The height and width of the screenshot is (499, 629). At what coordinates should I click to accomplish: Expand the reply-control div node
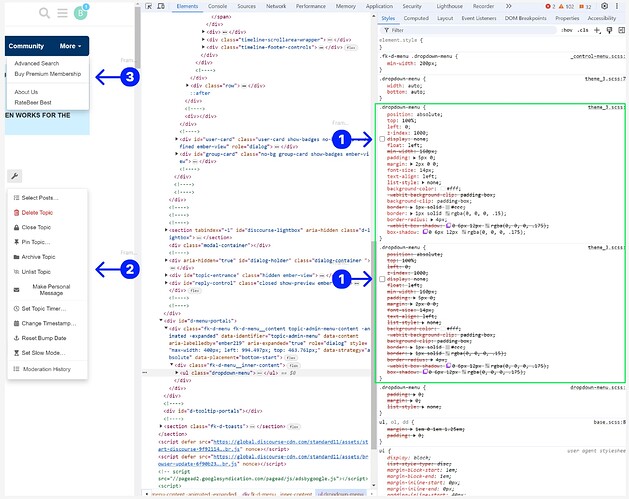click(x=166, y=283)
